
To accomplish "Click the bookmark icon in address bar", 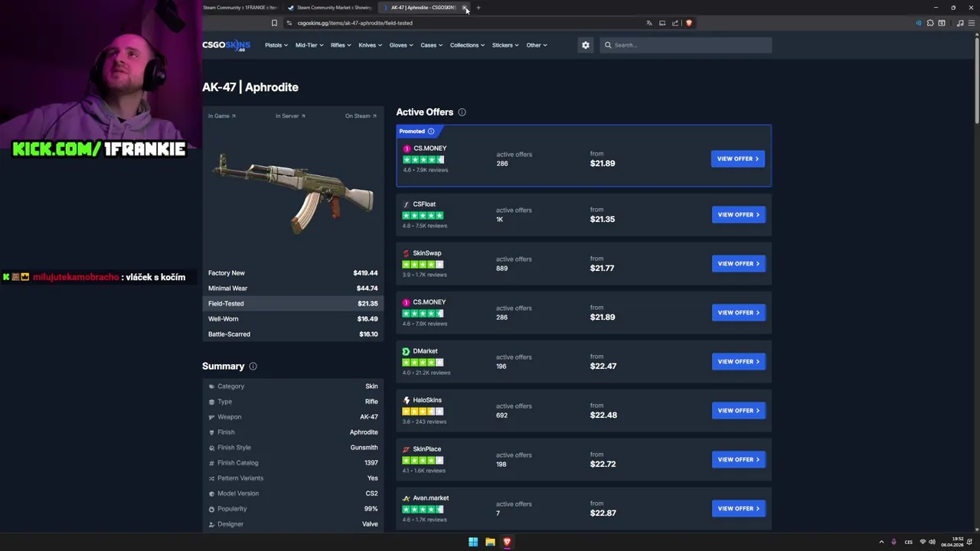I will (274, 23).
